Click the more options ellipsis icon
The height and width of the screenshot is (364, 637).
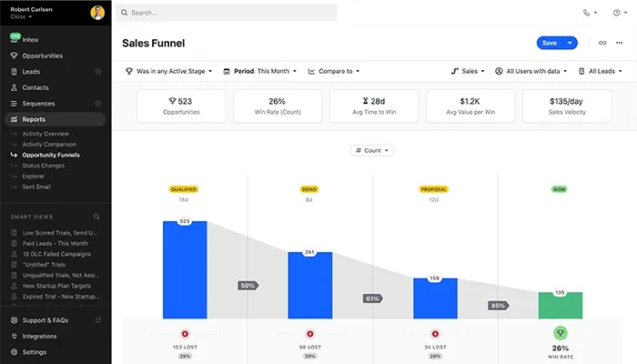pyautogui.click(x=621, y=43)
